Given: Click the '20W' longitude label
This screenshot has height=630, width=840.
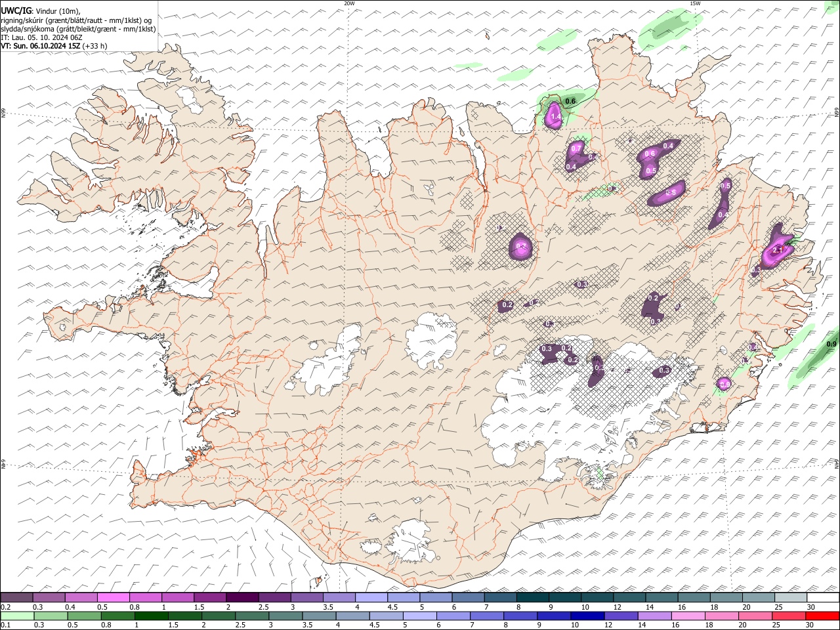Looking at the screenshot, I should click(349, 3).
